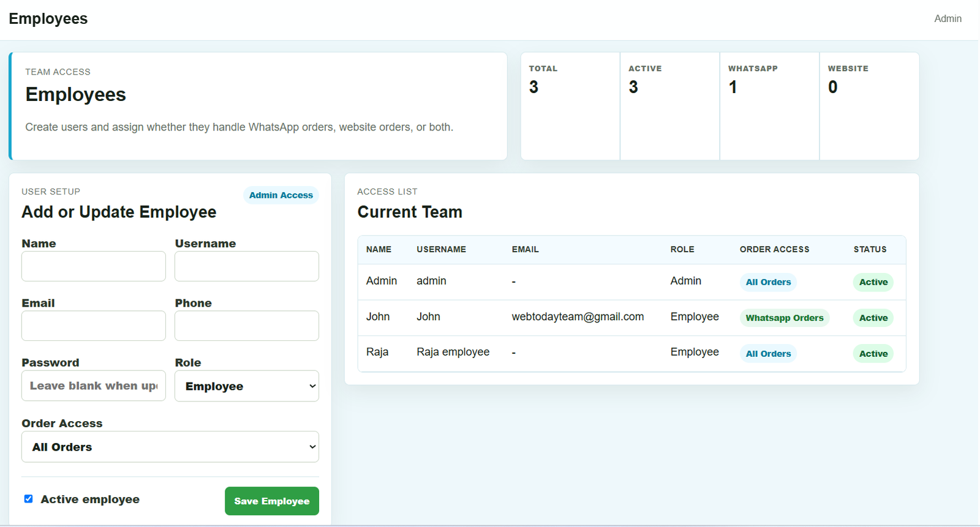980x527 pixels.
Task: Click the Raja employee table row
Action: pyautogui.click(x=631, y=353)
